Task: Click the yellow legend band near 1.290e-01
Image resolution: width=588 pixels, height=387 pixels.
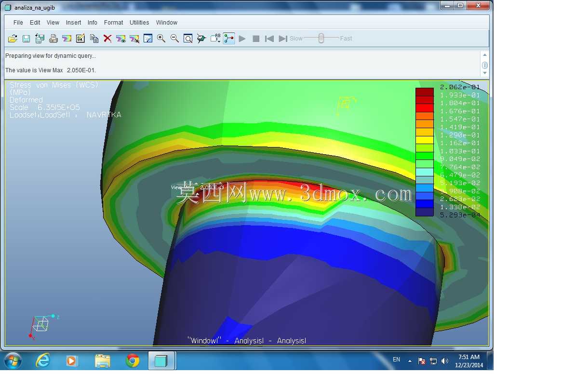Action: pyautogui.click(x=425, y=140)
